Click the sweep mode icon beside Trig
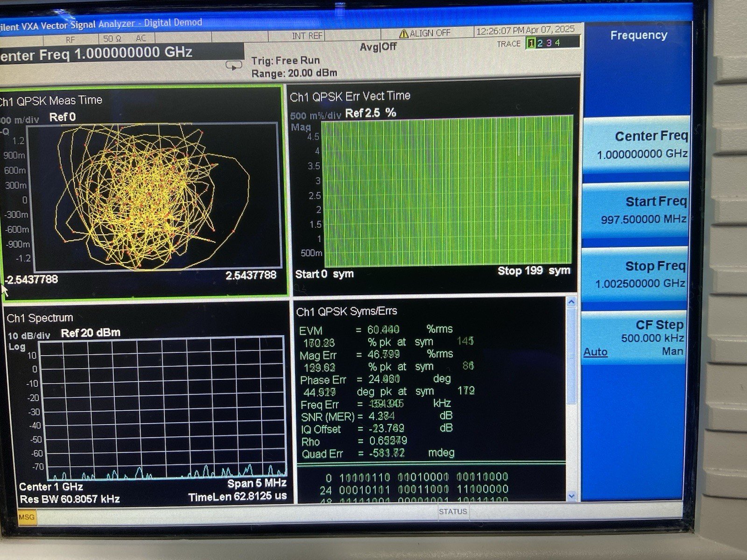747x560 pixels. tap(233, 66)
